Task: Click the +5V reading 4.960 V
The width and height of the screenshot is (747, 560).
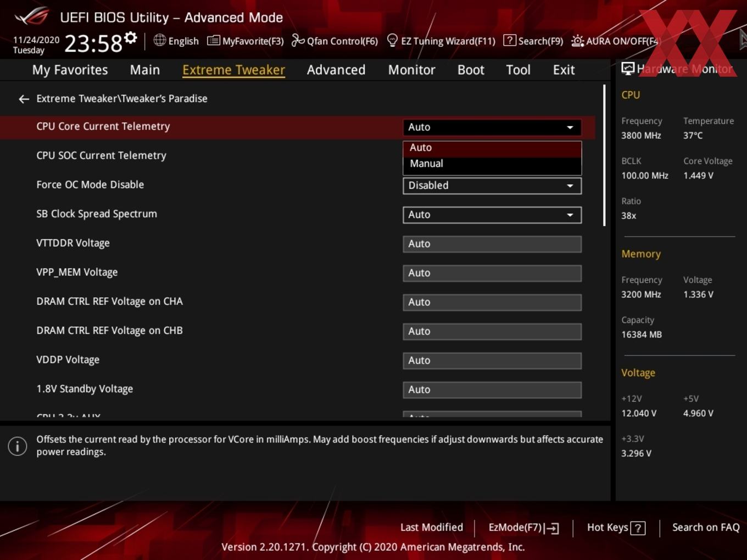Action: tap(698, 413)
